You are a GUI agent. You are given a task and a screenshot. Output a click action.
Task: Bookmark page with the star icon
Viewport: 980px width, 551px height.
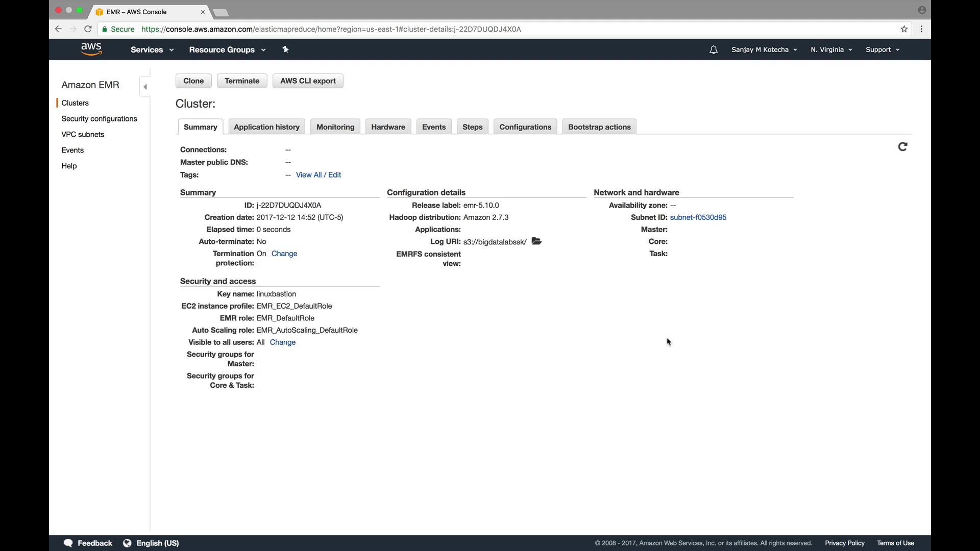(x=904, y=29)
